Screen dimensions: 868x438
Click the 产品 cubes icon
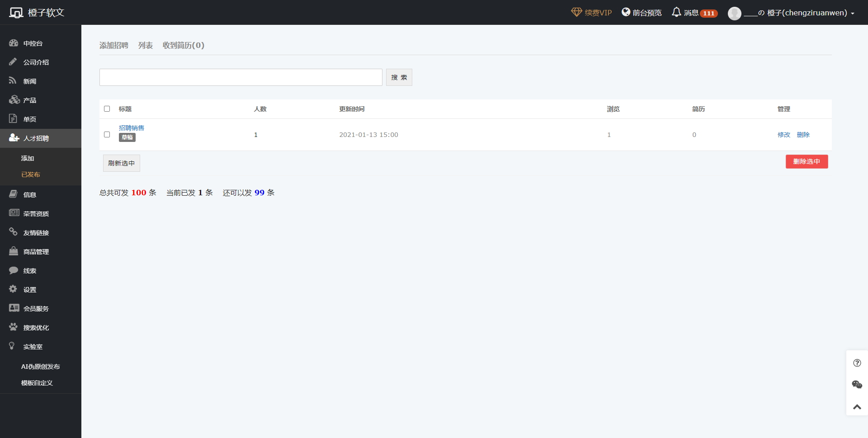(14, 100)
